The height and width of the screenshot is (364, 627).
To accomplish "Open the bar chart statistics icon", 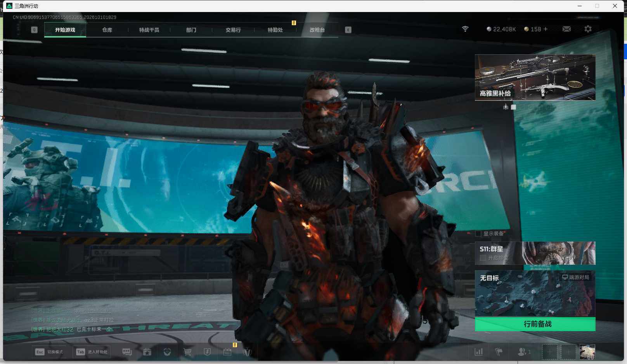I will coord(479,352).
